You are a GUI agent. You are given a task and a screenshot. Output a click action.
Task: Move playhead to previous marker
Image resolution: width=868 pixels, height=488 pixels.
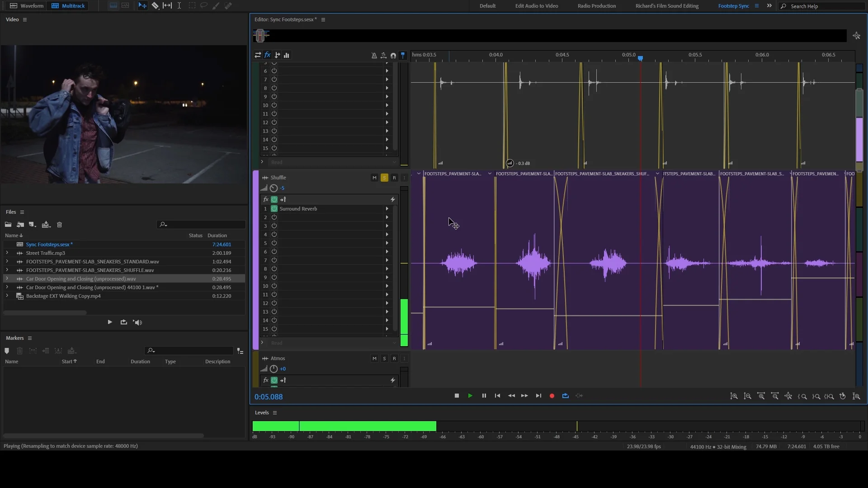[497, 396]
